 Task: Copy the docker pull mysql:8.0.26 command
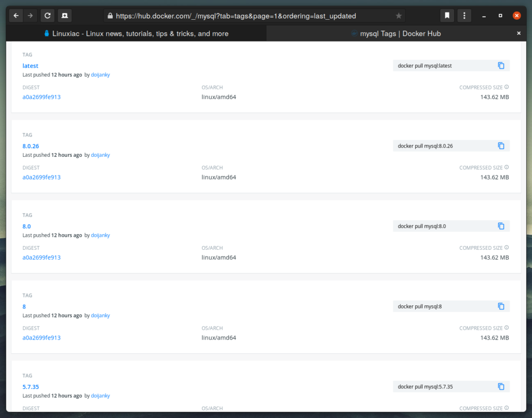pos(501,146)
